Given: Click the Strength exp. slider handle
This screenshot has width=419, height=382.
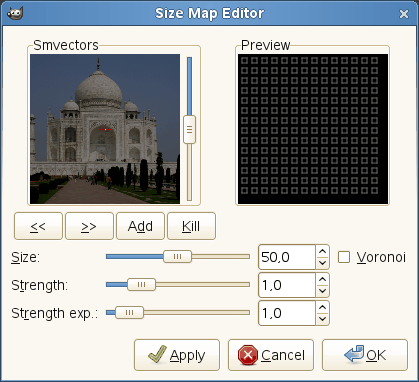Looking at the screenshot, I should click(x=129, y=313).
